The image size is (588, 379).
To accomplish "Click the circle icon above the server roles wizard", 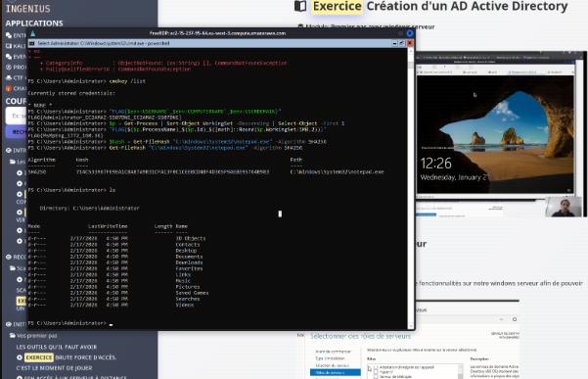I will [x=515, y=319].
